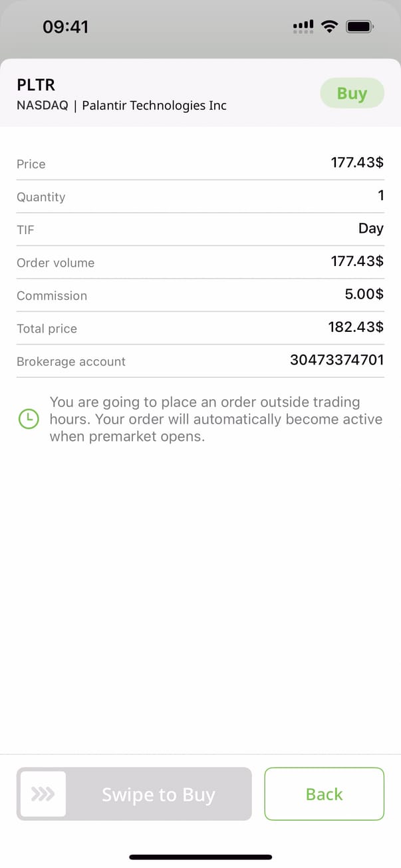Image resolution: width=401 pixels, height=868 pixels.
Task: Tap the 09:41 status bar clock
Action: pyautogui.click(x=65, y=27)
